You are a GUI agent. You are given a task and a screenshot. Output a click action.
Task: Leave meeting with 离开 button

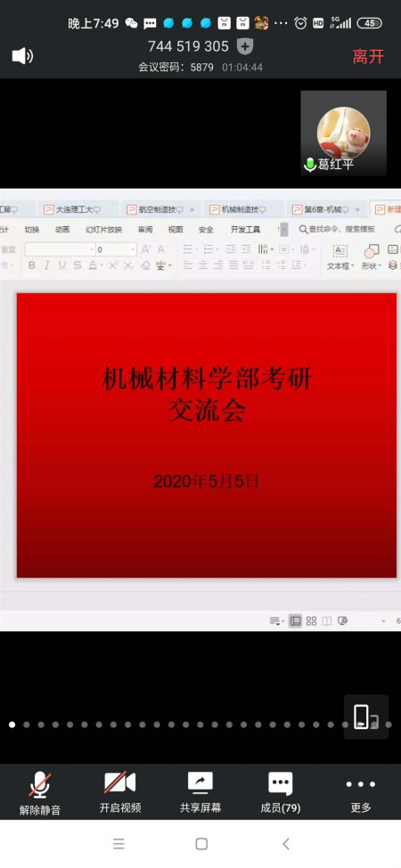[x=368, y=56]
